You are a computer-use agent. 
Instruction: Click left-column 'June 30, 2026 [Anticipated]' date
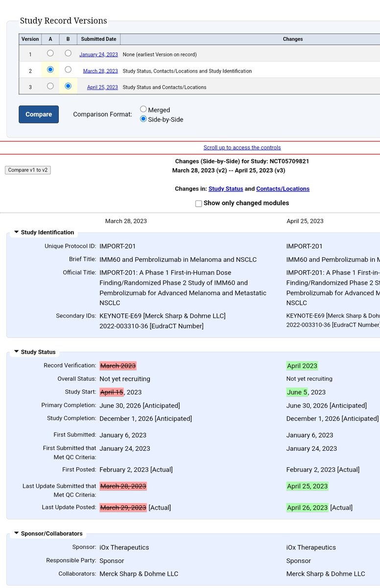click(x=140, y=405)
